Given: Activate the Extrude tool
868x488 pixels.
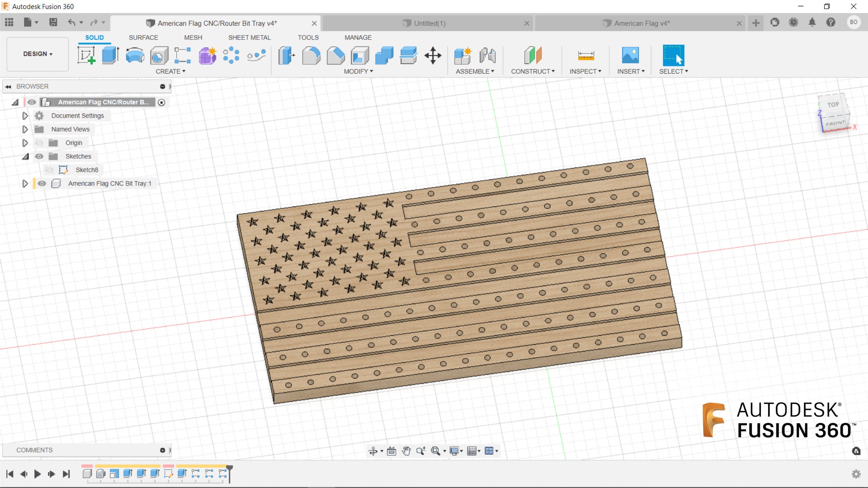Looking at the screenshot, I should pos(109,56).
